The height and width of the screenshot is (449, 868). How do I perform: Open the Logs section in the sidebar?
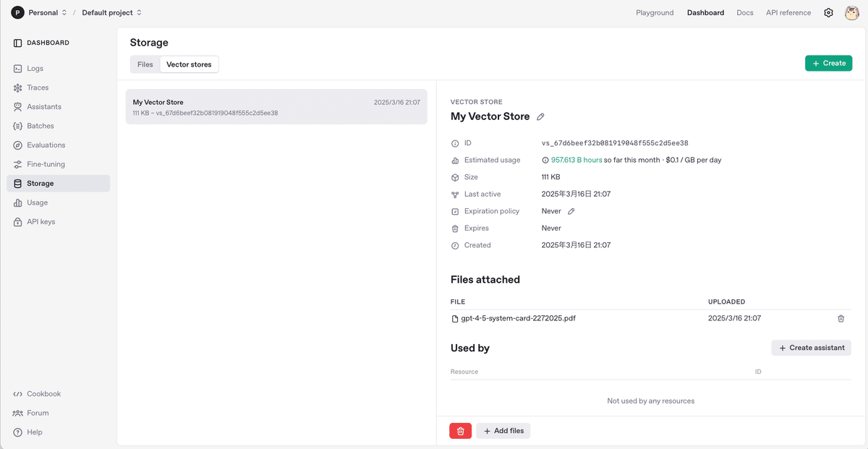pos(32,68)
